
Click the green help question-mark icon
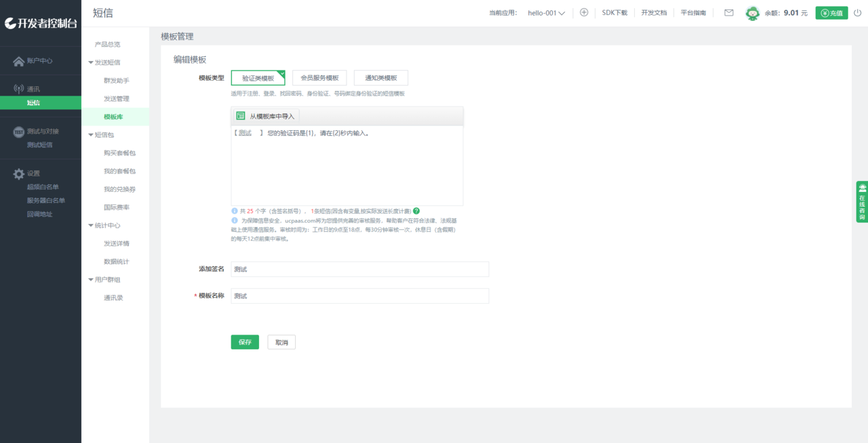click(416, 211)
